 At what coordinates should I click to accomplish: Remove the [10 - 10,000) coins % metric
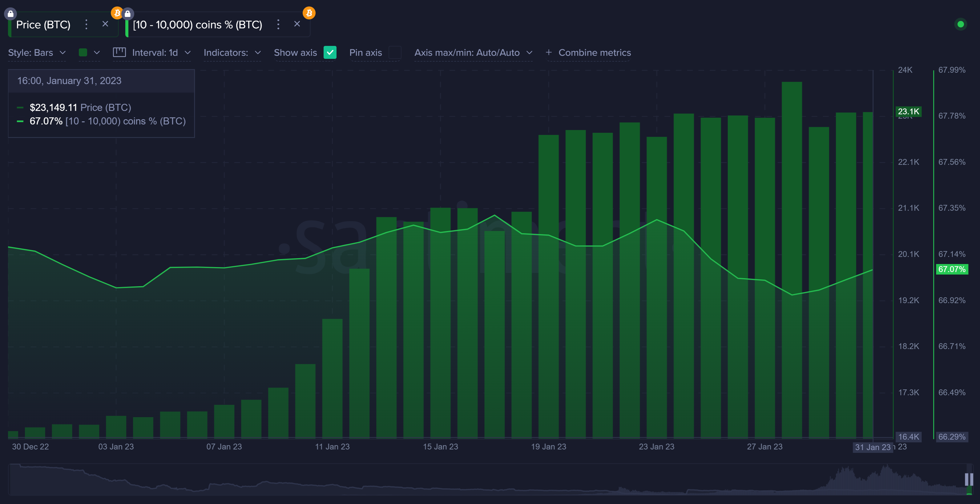click(x=297, y=24)
